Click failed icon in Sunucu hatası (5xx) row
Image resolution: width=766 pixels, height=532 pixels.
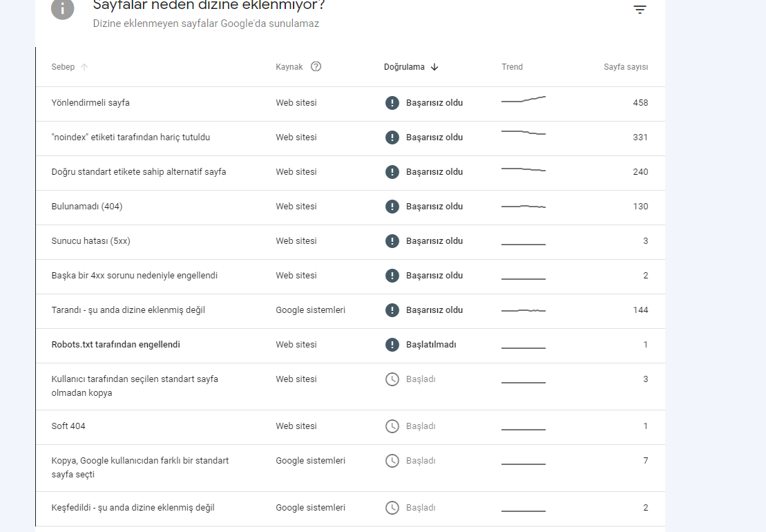[392, 241]
